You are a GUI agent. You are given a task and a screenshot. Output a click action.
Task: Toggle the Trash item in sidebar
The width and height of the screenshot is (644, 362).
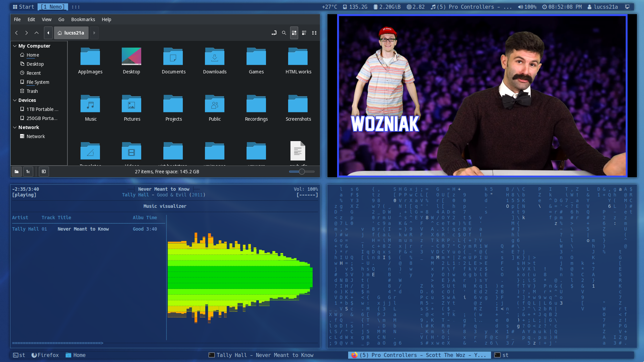[x=32, y=91]
